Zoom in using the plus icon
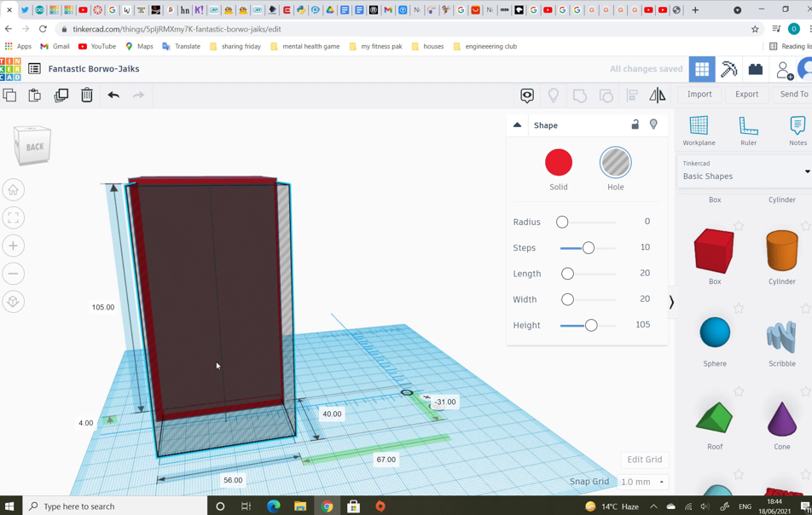812x515 pixels. point(14,246)
